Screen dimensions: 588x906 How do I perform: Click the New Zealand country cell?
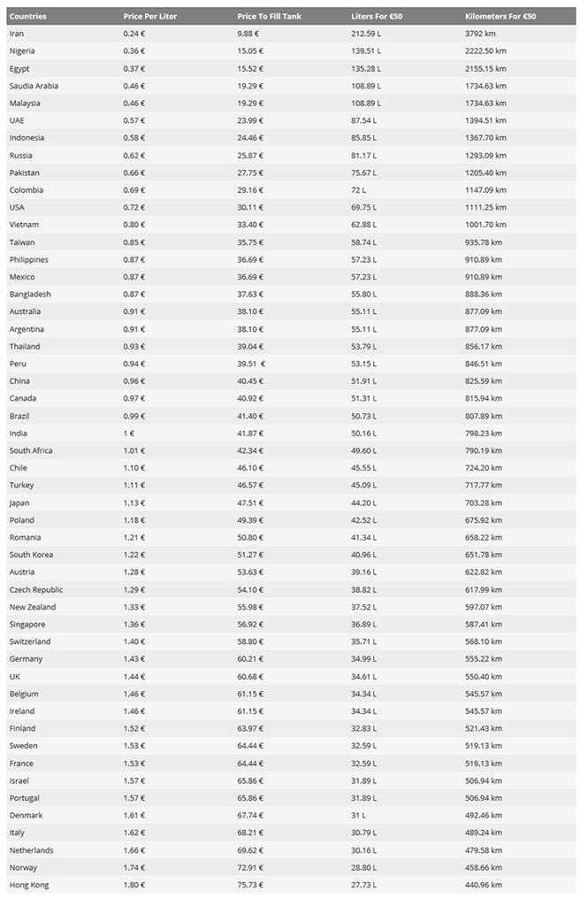[33, 607]
